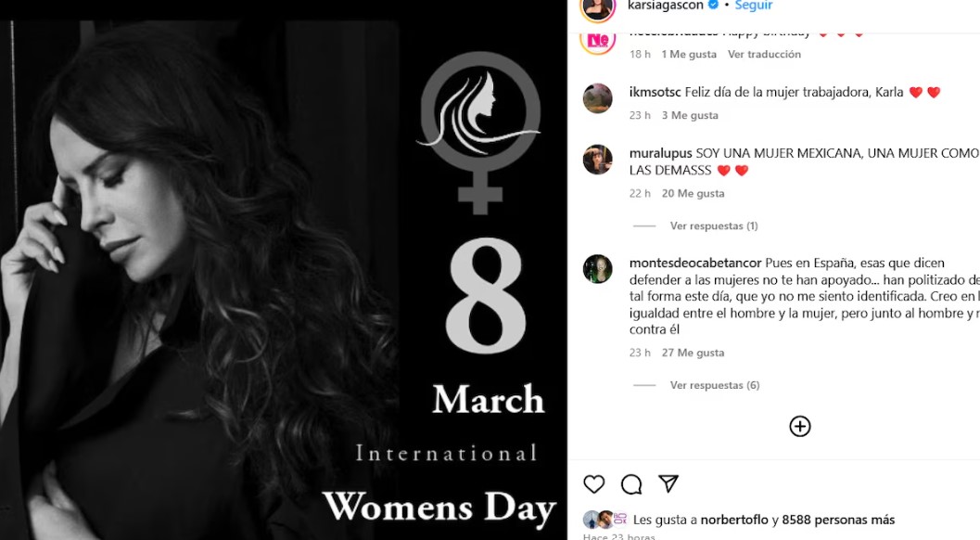
Task: Expand Ver respuestas (6) replies
Action: point(715,385)
